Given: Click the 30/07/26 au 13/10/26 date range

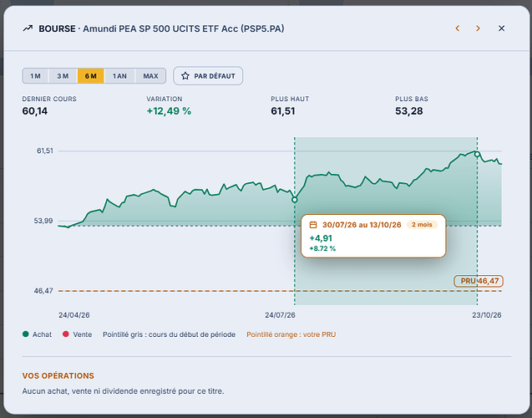Looking at the screenshot, I should pos(362,225).
